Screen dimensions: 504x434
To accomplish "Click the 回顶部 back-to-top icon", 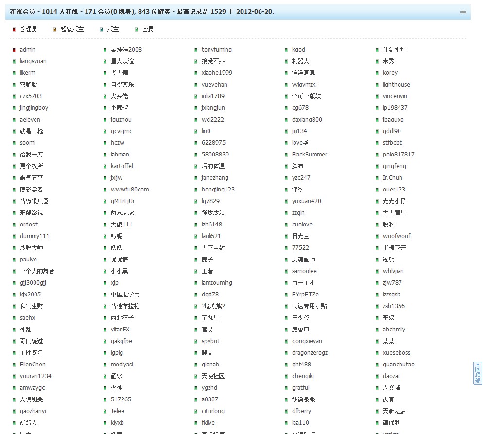I will click(478, 372).
